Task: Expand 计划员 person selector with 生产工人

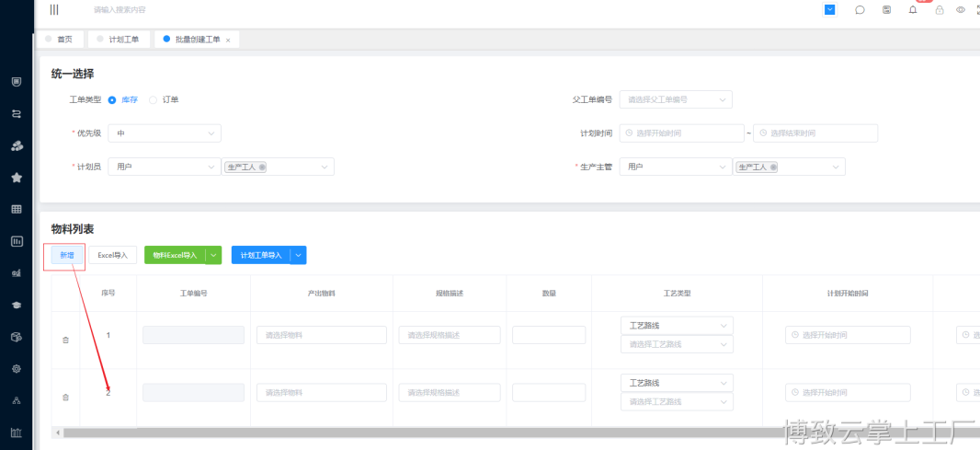Action: click(x=279, y=167)
